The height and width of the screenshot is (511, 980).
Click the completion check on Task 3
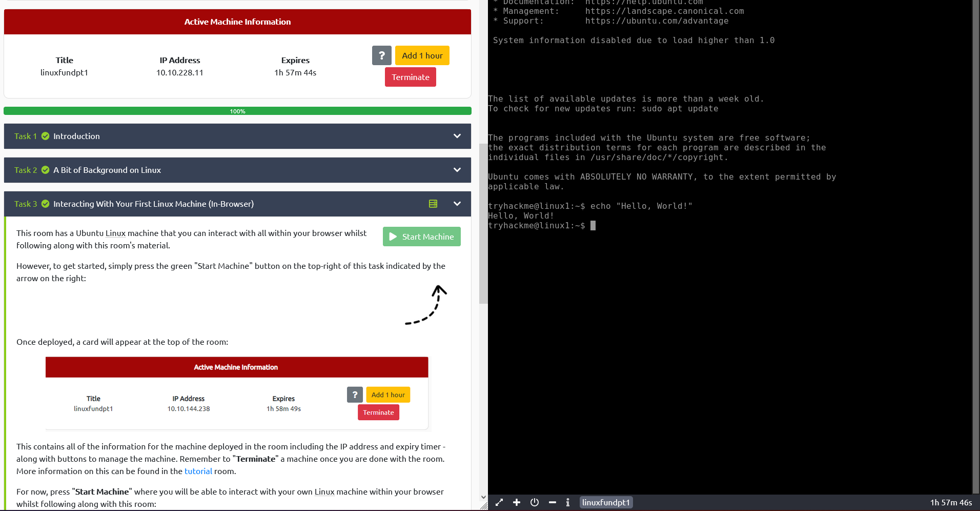pos(46,204)
